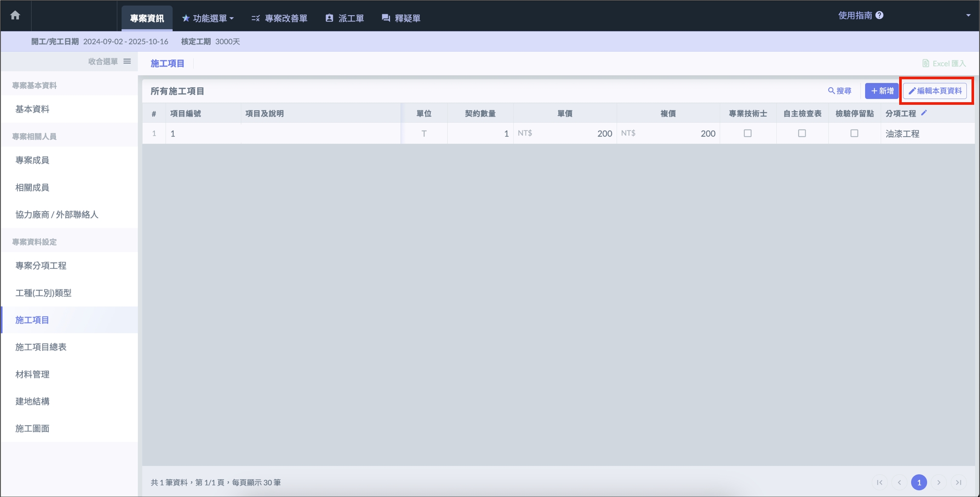
Task: Select 材料管理 in the sidebar
Action: (x=32, y=374)
